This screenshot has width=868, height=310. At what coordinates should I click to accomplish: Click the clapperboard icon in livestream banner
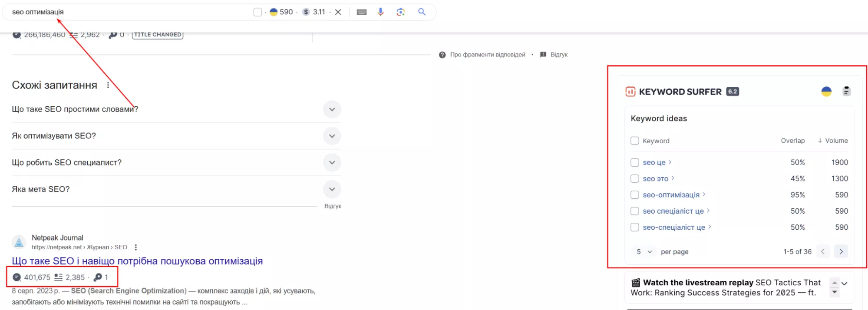[x=636, y=283]
